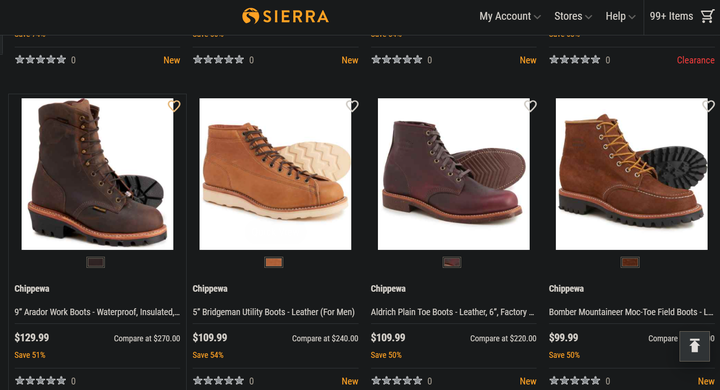Toggle wishlist heart on Aldrich Plain Toe Boots

tap(530, 106)
